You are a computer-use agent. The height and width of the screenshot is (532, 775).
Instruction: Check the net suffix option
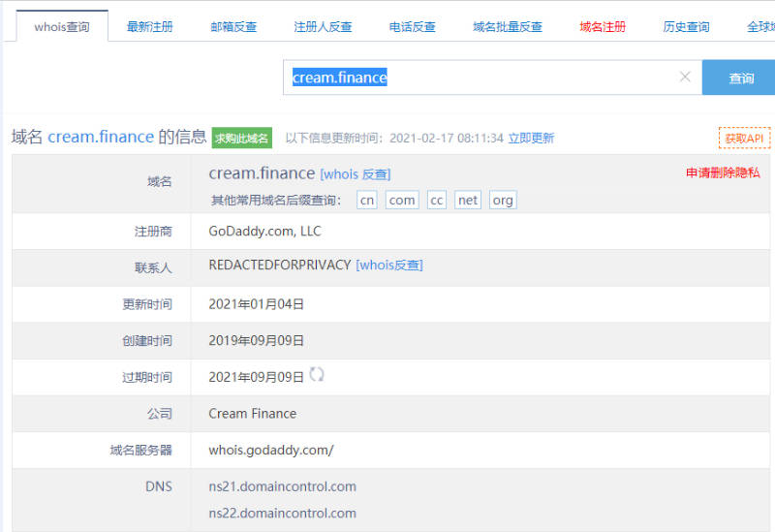(468, 200)
